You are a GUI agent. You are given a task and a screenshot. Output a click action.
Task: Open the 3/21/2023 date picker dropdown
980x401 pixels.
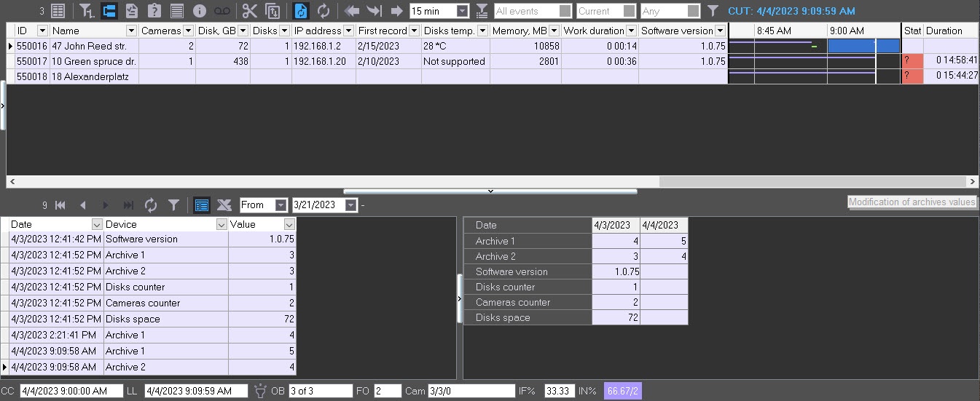pyautogui.click(x=351, y=205)
